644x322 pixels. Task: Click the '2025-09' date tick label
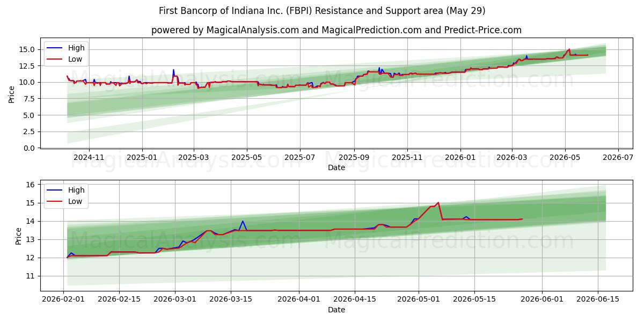pyautogui.click(x=354, y=158)
